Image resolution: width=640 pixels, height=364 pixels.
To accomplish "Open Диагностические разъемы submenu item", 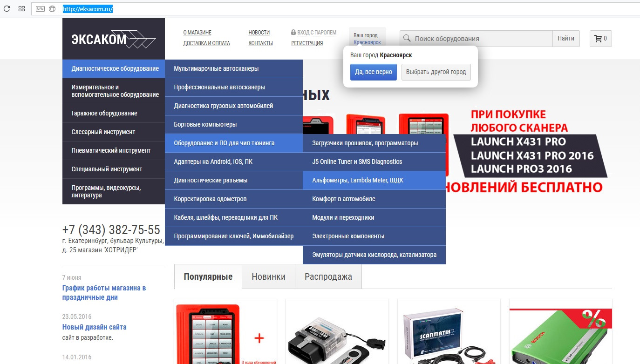I will click(x=234, y=181).
